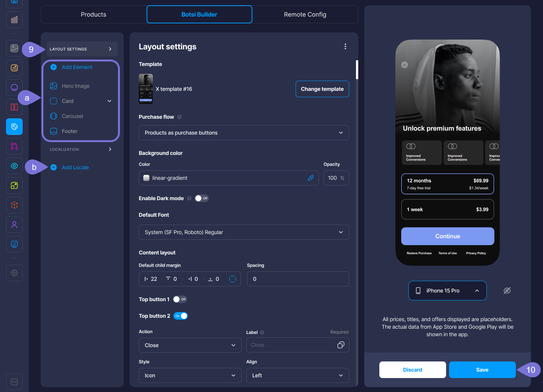Viewport: 543px width, 392px height.
Task: Click the eyedropper icon in color field
Action: (x=311, y=178)
